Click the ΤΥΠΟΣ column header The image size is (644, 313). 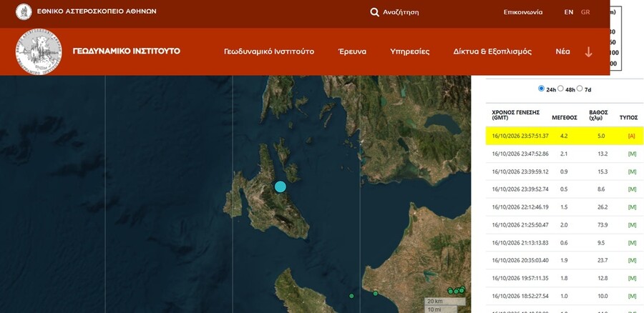tap(628, 118)
